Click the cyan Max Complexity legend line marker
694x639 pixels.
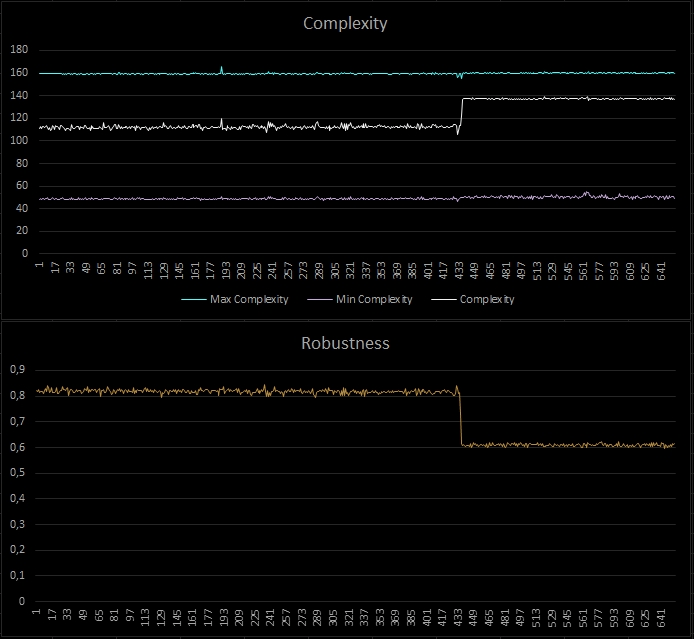pyautogui.click(x=193, y=299)
